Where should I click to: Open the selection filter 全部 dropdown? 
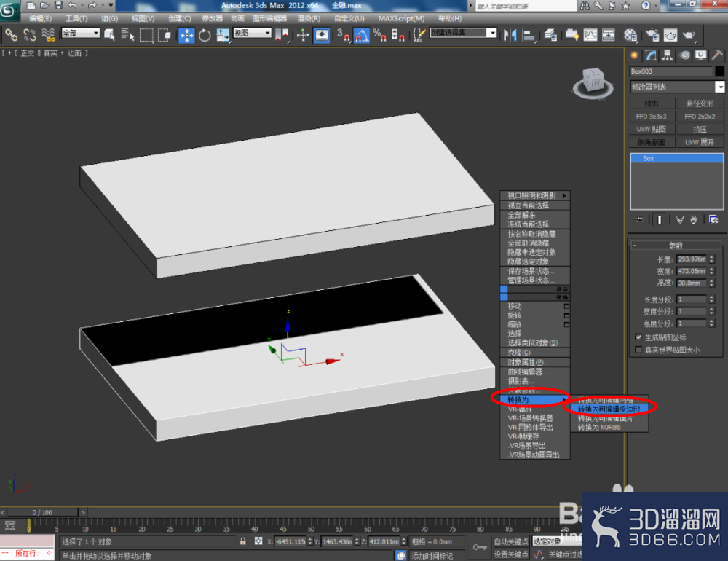[x=81, y=33]
